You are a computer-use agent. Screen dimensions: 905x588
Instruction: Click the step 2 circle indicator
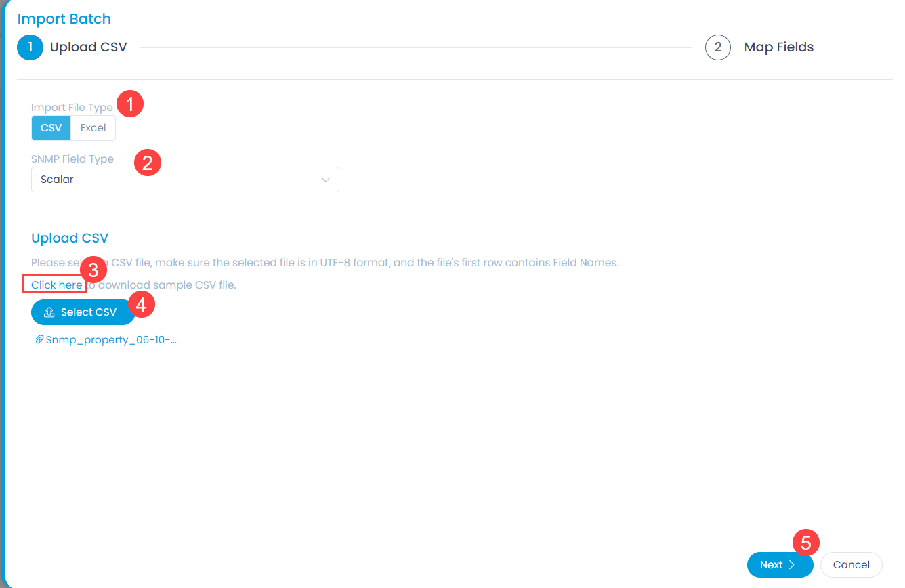point(718,47)
